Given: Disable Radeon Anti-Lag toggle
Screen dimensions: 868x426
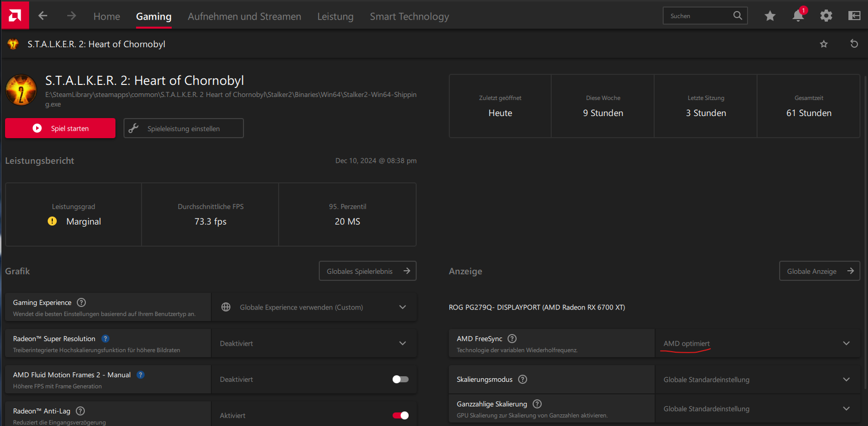Looking at the screenshot, I should (401, 415).
